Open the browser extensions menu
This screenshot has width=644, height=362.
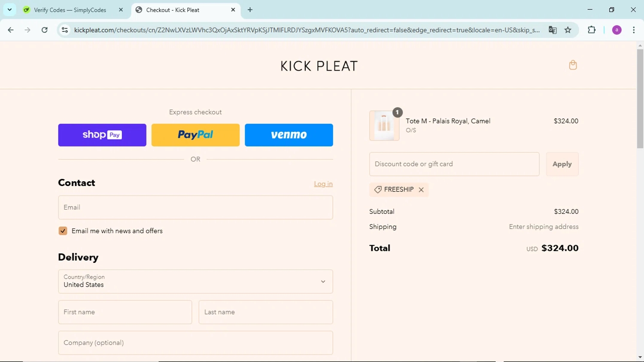[x=592, y=30]
